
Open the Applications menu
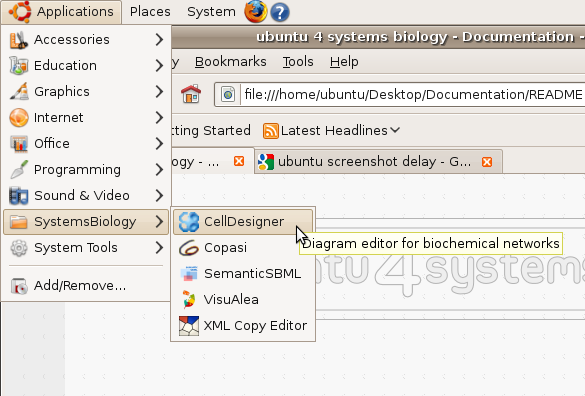pyautogui.click(x=62, y=12)
